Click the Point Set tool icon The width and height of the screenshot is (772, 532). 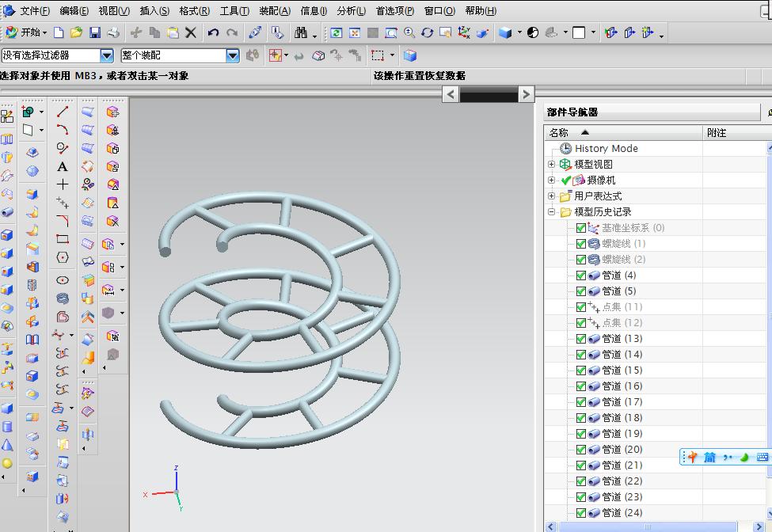tap(63, 202)
